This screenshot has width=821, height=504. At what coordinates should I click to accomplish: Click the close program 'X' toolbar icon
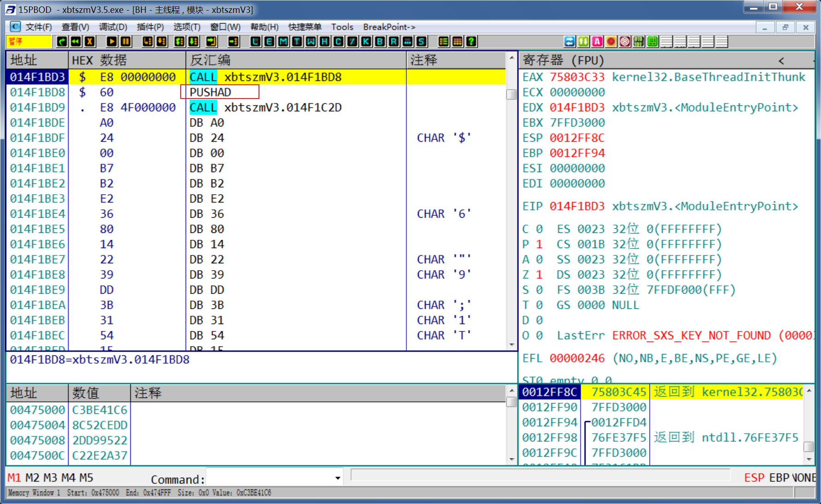pyautogui.click(x=90, y=42)
